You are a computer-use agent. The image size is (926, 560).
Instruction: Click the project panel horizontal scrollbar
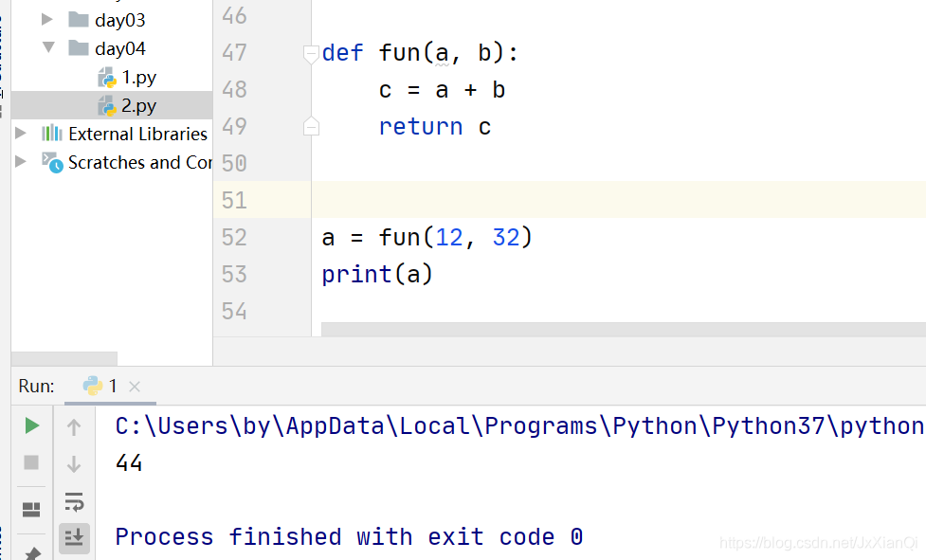point(64,359)
